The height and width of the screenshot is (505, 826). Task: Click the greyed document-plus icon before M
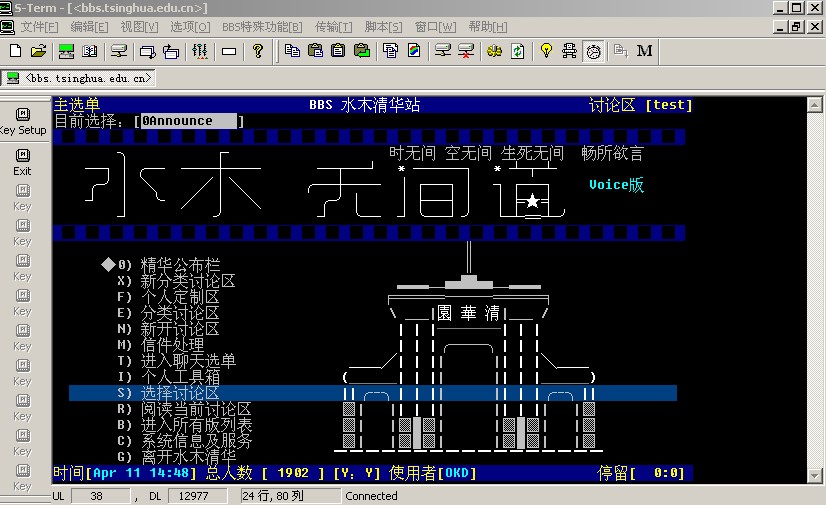[x=621, y=51]
